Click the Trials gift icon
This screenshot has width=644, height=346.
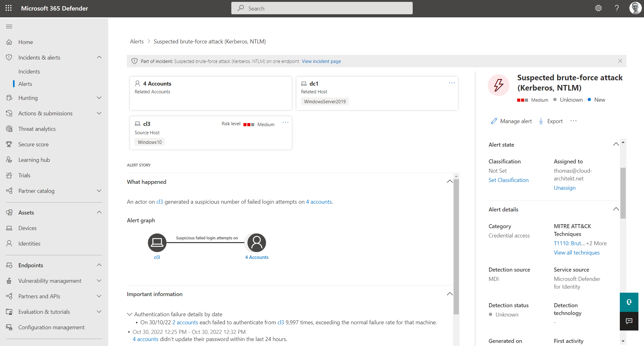[x=9, y=175]
